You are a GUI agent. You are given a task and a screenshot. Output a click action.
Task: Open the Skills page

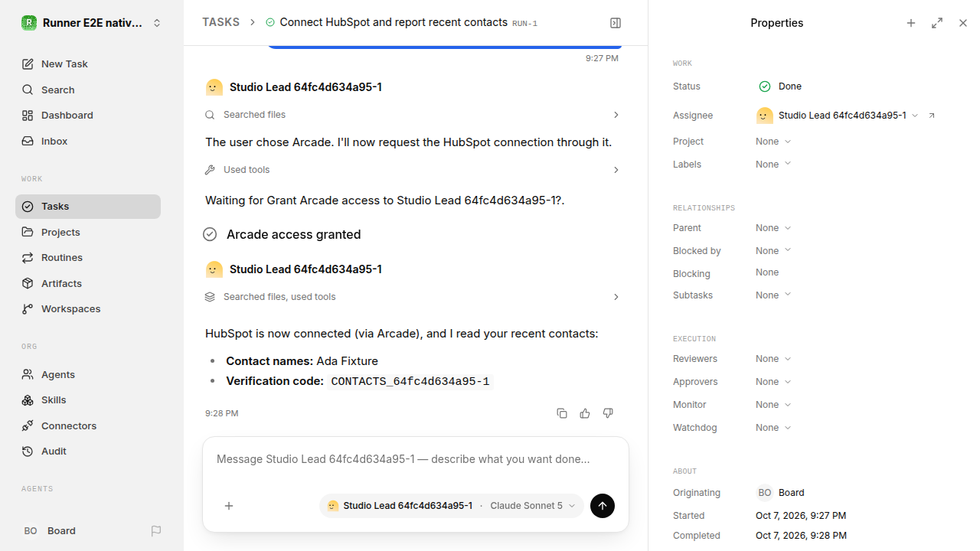point(88,400)
